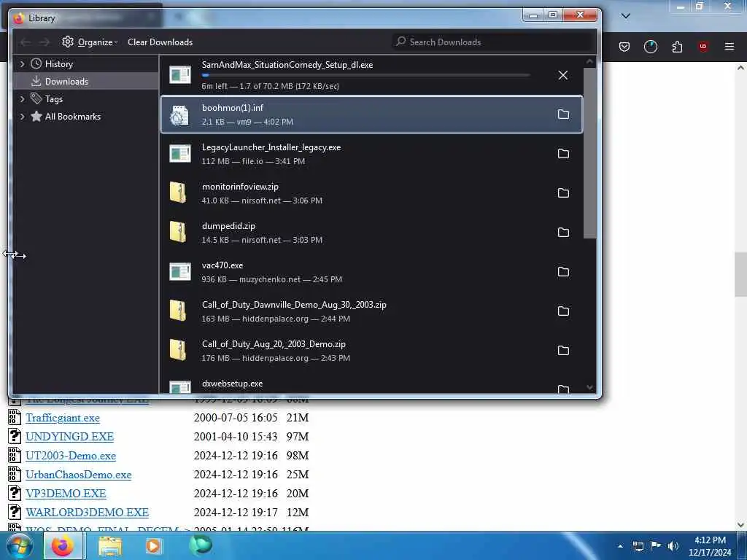Open Windows Explorer from taskbar
The height and width of the screenshot is (560, 747).
(111, 546)
